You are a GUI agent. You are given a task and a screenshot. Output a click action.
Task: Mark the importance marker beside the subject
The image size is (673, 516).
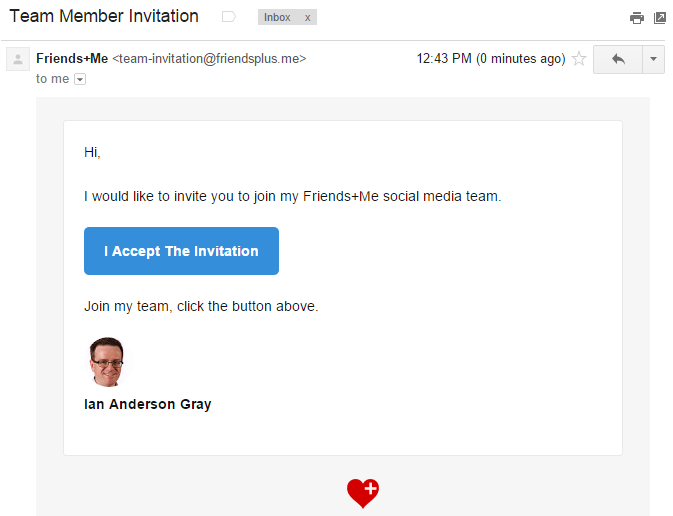point(229,17)
